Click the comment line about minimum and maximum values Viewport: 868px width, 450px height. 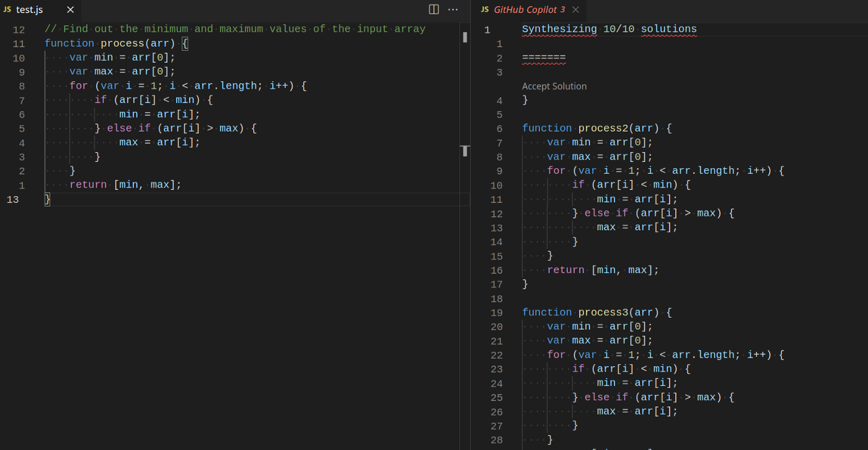235,29
